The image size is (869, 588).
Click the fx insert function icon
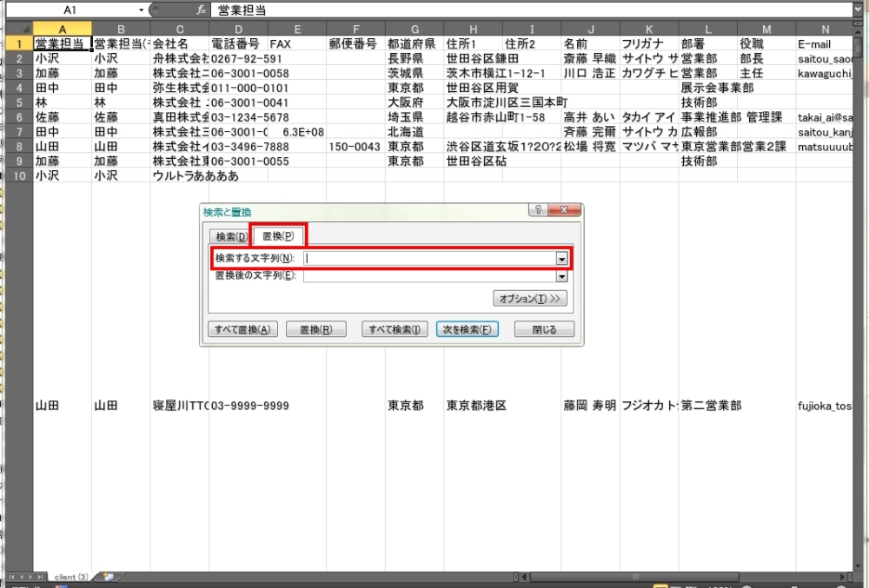202,10
